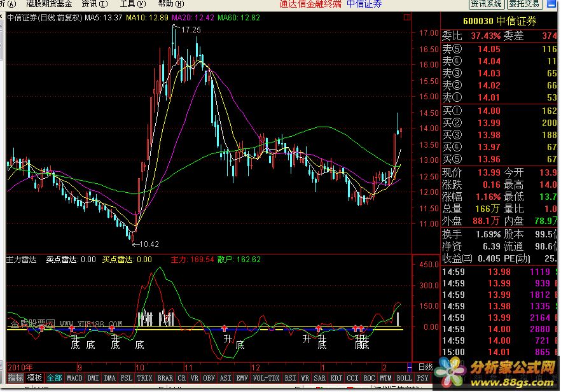Click the MA10: 12.89 legend value

click(x=147, y=18)
